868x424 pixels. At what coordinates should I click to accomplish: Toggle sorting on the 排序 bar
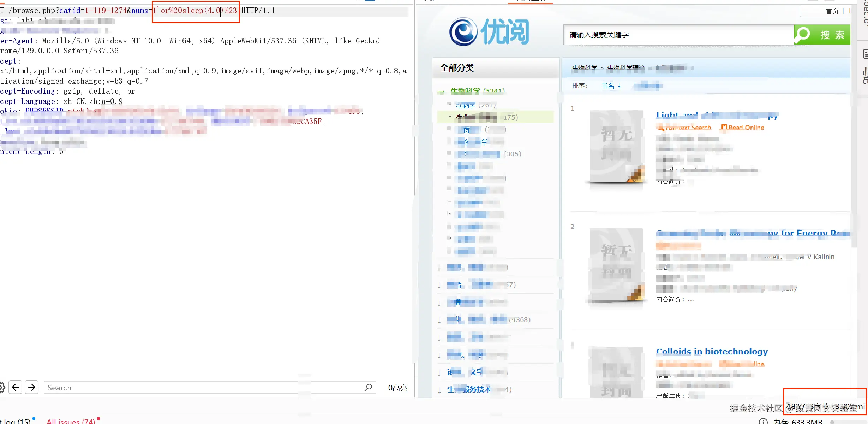coord(579,86)
